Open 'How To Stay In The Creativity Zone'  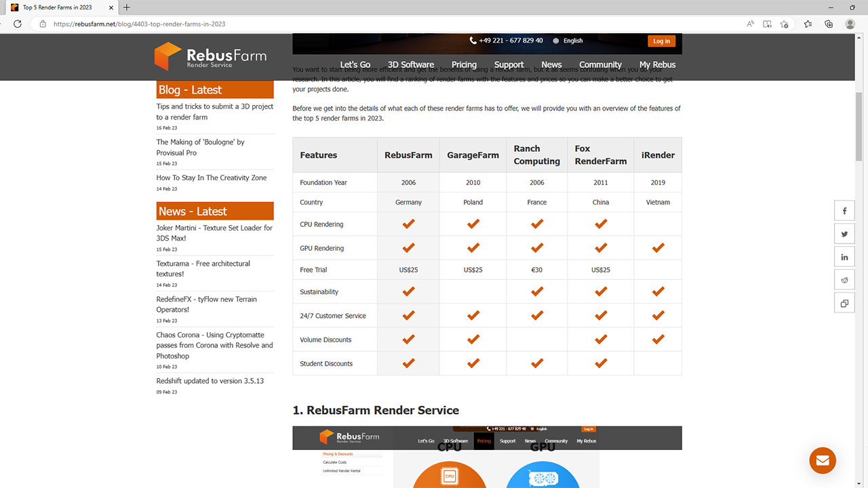(212, 178)
